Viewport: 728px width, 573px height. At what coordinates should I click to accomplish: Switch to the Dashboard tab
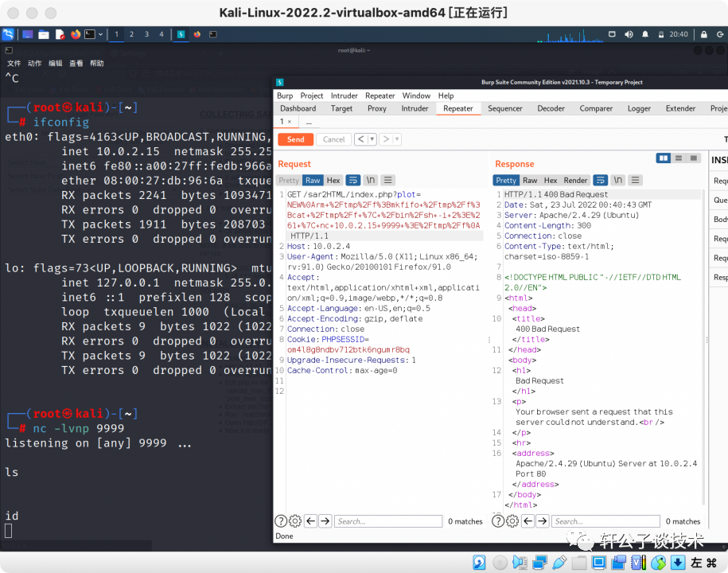pyautogui.click(x=298, y=108)
